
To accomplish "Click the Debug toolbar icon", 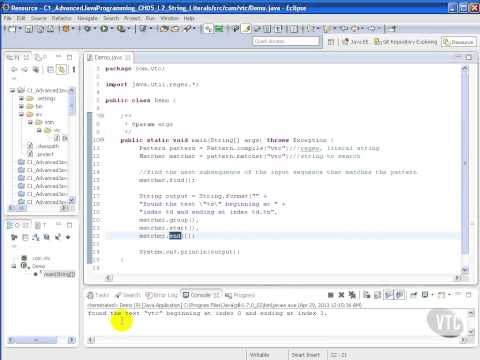I will click(x=87, y=29).
